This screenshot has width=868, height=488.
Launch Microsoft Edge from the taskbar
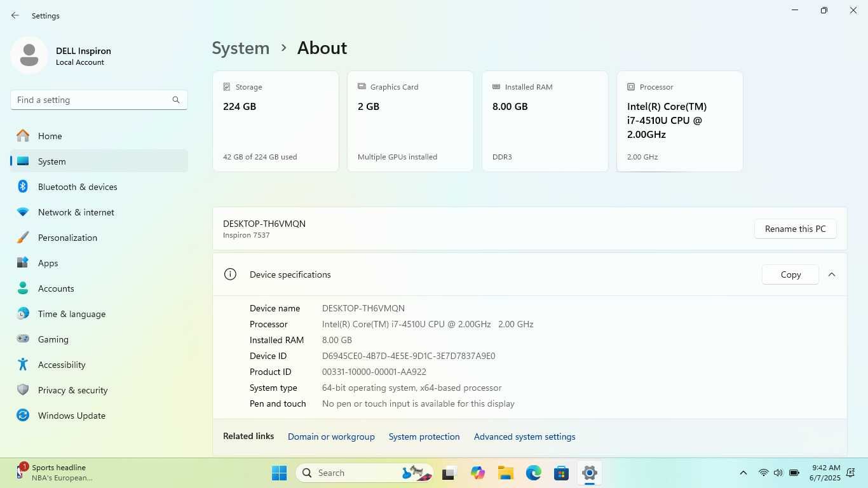pos(533,473)
